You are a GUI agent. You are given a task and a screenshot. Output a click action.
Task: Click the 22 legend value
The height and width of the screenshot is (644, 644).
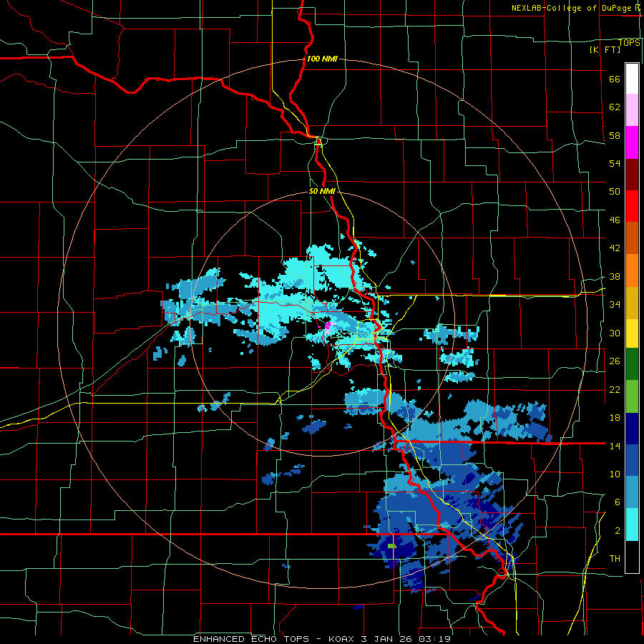point(615,389)
